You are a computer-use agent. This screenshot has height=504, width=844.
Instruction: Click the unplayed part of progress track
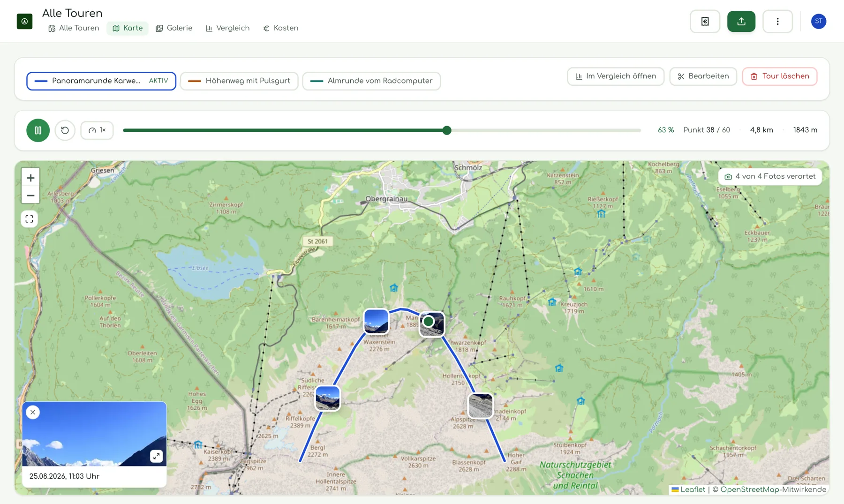pyautogui.click(x=546, y=130)
